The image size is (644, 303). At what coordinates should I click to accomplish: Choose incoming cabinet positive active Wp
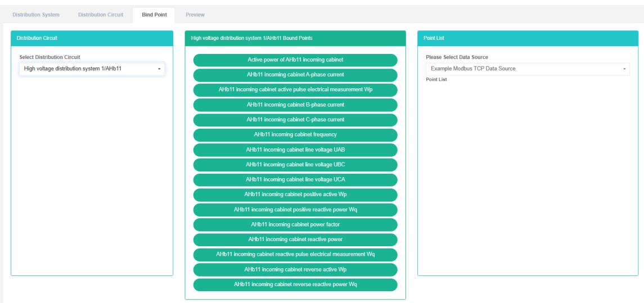(295, 195)
